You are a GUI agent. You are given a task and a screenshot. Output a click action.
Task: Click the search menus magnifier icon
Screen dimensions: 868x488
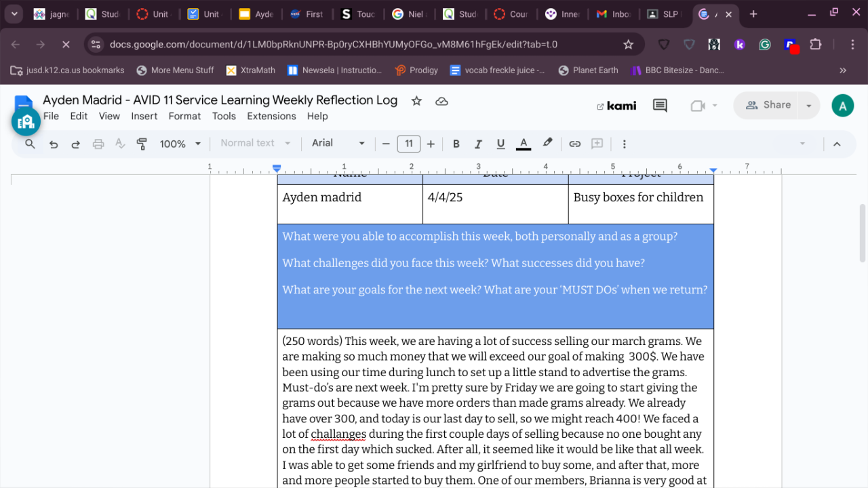[x=30, y=144]
